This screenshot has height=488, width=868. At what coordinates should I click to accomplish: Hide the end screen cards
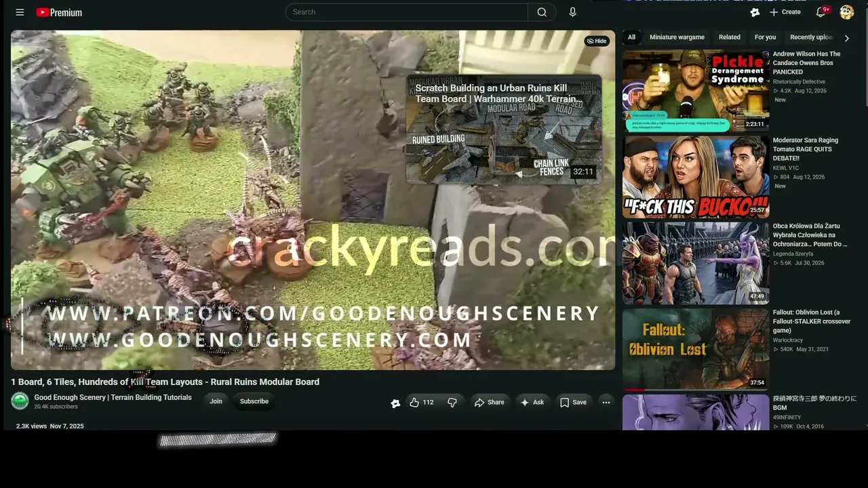(x=597, y=41)
